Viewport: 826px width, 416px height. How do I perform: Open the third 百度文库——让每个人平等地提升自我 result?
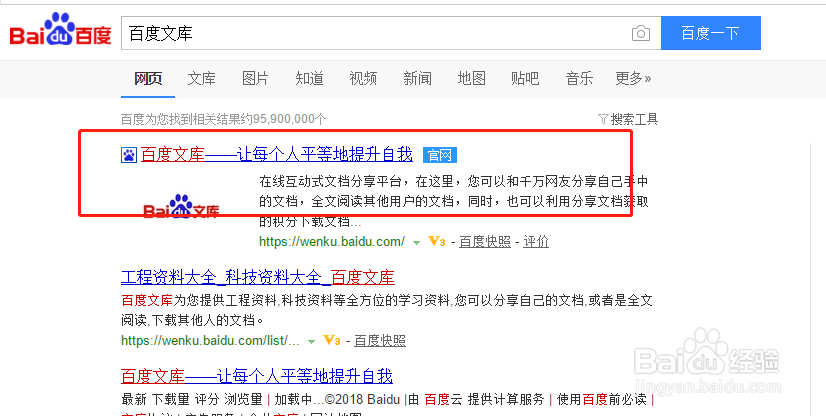257,377
